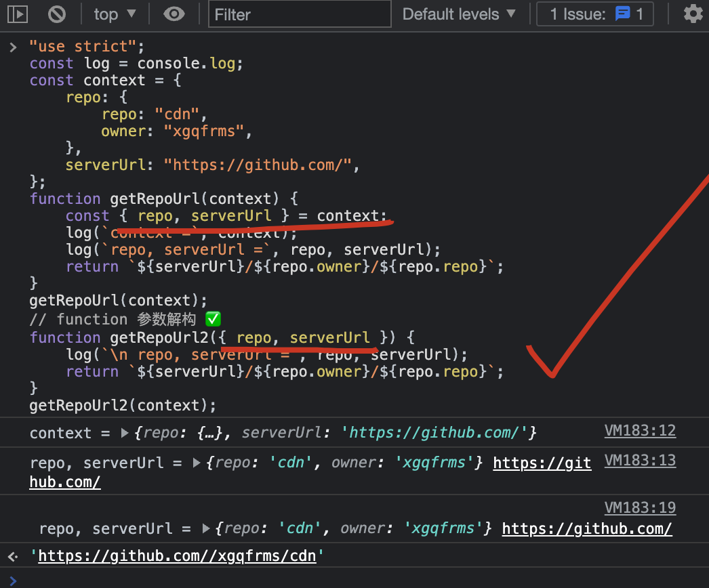Follow the https://github.com/ link under VM183:19
This screenshot has width=709, height=588.
[x=587, y=528]
